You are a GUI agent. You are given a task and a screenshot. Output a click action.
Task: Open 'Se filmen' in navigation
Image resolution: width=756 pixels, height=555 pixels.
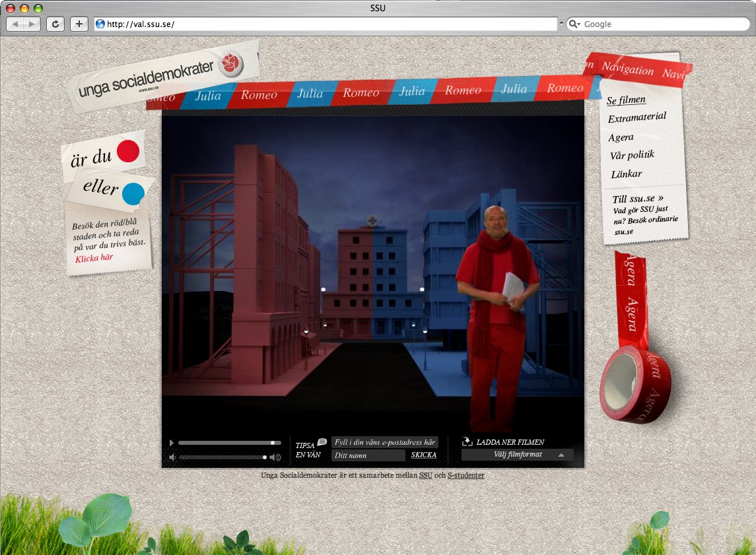tap(626, 100)
